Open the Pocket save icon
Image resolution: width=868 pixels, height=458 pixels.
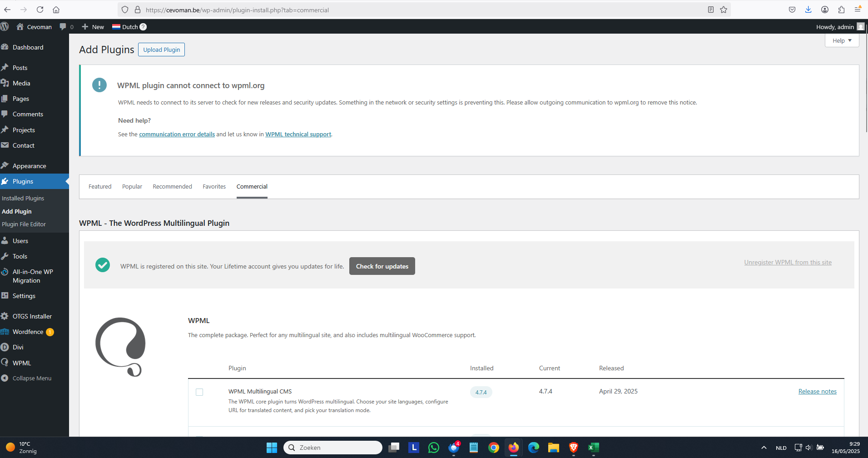pyautogui.click(x=792, y=10)
